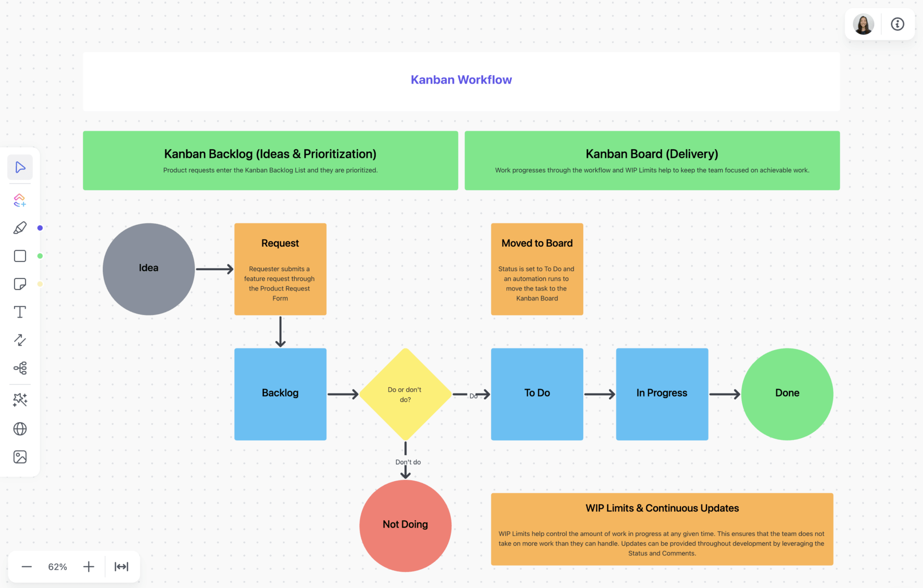This screenshot has height=588, width=923.
Task: Click the Kanban Workflow title text
Action: click(461, 79)
